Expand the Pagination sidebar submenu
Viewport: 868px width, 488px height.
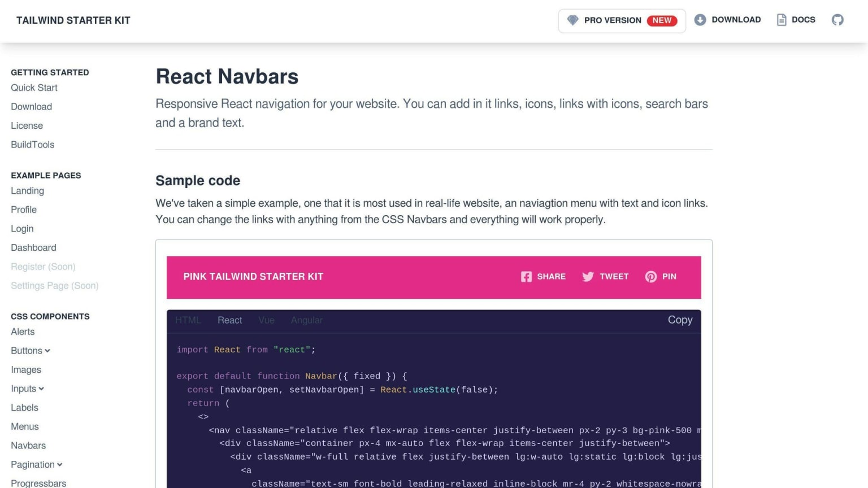coord(37,464)
